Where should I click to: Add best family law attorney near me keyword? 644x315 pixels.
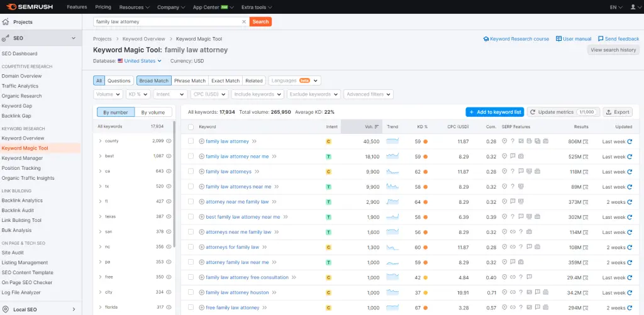tap(202, 217)
